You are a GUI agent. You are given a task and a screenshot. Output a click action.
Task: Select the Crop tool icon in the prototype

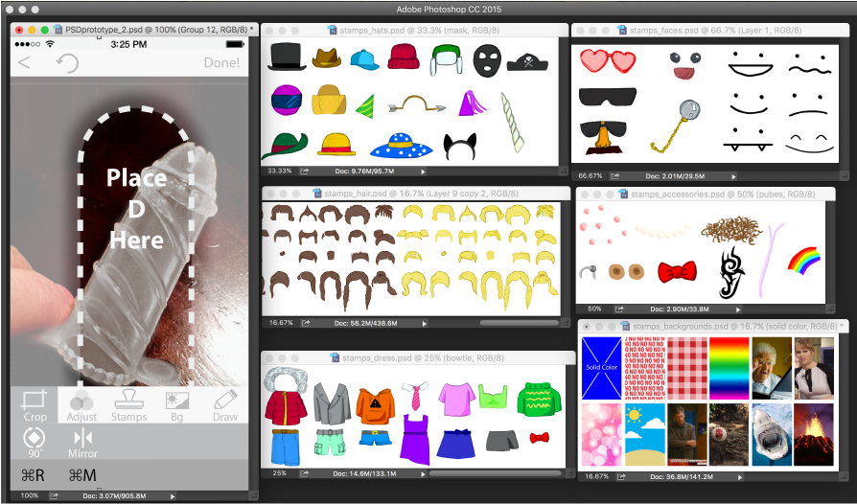pos(34,400)
